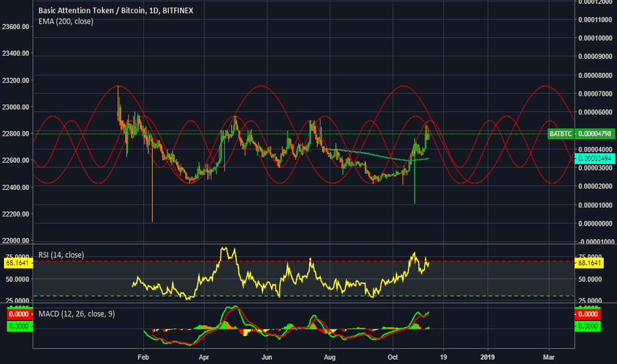Click the Apr label on the time axis
This screenshot has height=364, width=617.
(x=204, y=357)
